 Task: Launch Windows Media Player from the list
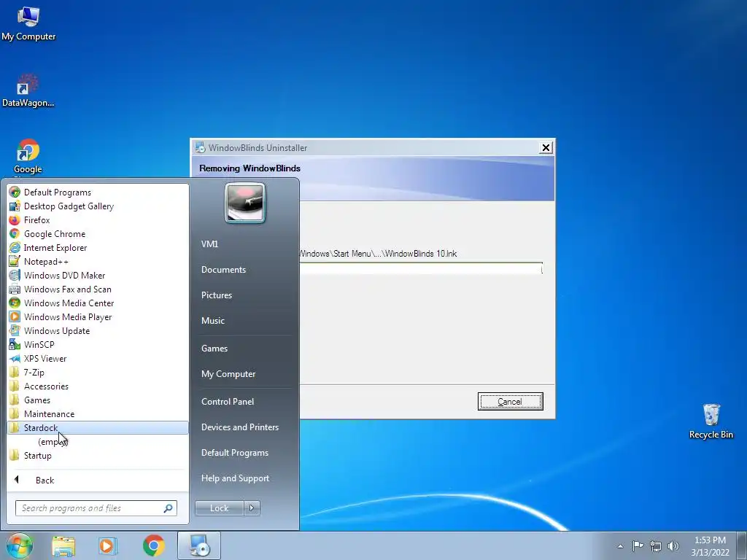tap(98, 316)
